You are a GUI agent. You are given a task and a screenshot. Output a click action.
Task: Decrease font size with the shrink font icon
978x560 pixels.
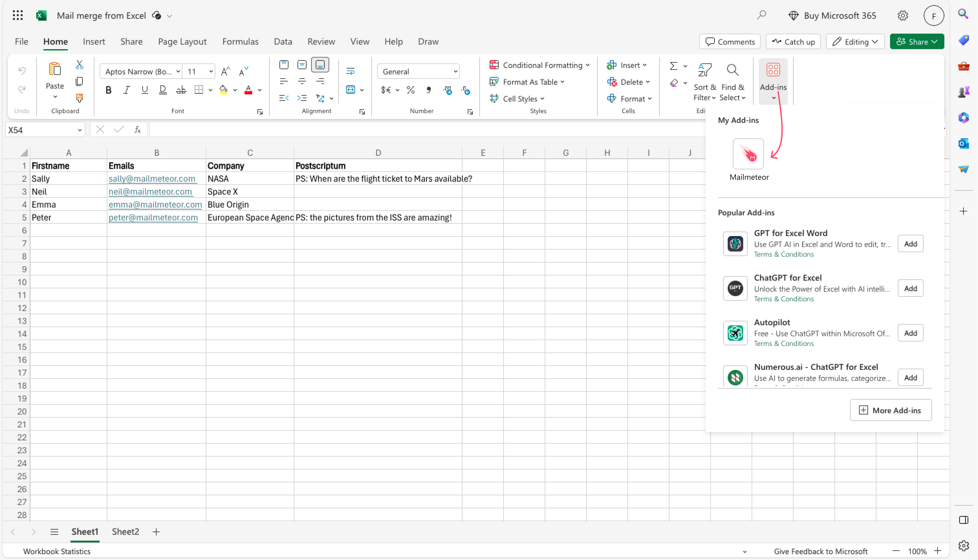(244, 71)
